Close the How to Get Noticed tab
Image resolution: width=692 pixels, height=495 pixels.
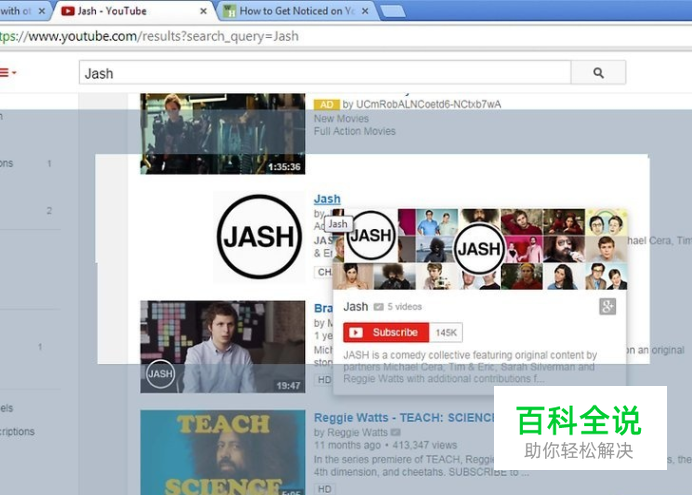point(365,11)
